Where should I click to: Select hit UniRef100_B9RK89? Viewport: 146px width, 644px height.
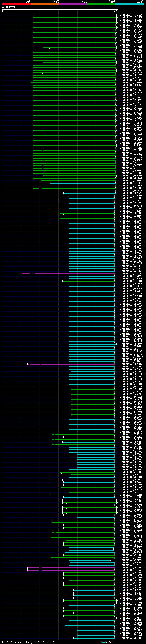click(131, 82)
